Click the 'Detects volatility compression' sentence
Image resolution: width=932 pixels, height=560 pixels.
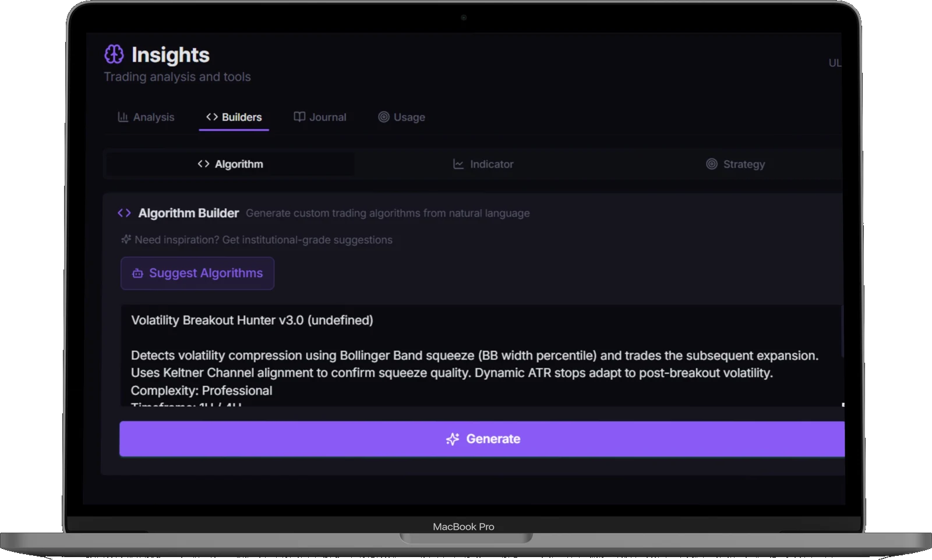[x=475, y=355]
